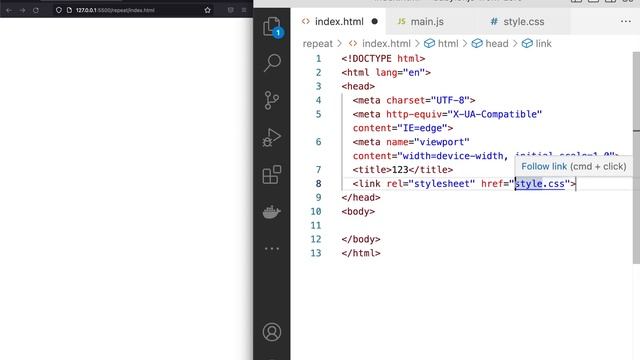
Task: Click the charset="UTF-8" text
Action: (x=428, y=100)
